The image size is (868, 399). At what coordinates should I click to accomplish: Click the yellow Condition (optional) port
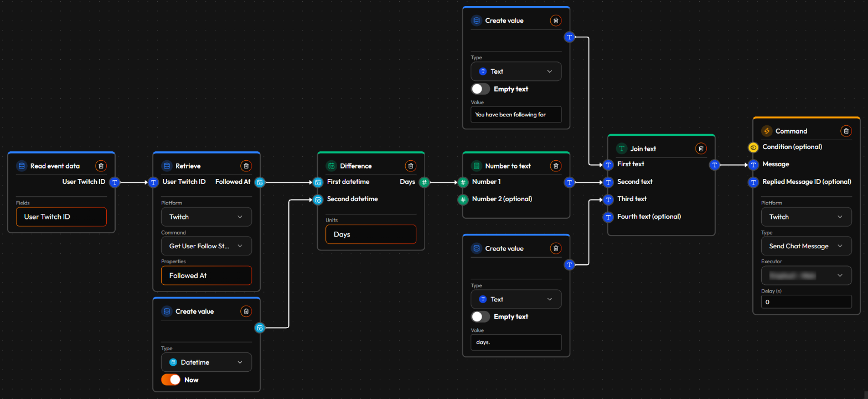753,147
